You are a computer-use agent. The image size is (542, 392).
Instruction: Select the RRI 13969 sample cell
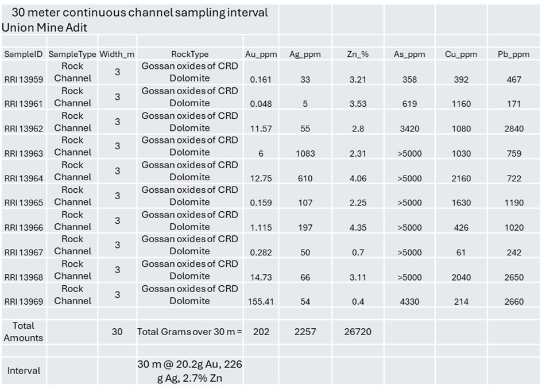(x=24, y=301)
